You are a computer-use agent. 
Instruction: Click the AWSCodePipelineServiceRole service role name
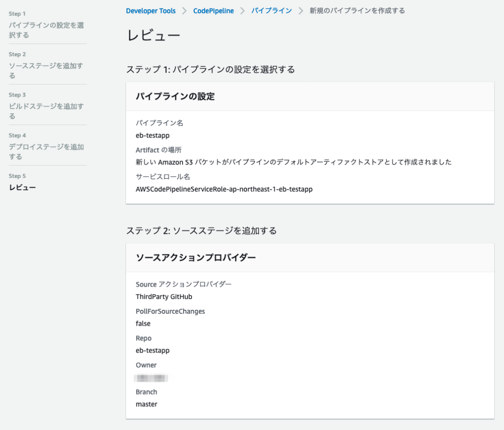tap(224, 189)
